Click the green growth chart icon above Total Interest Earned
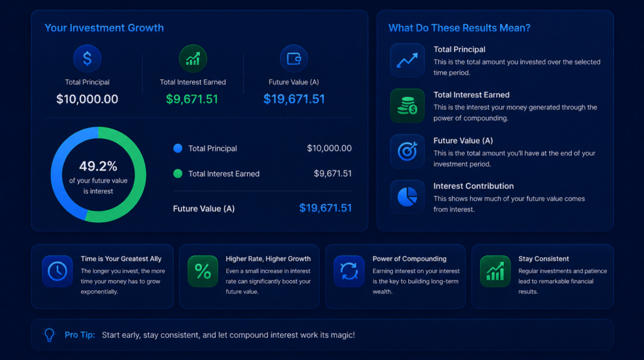 tap(192, 59)
